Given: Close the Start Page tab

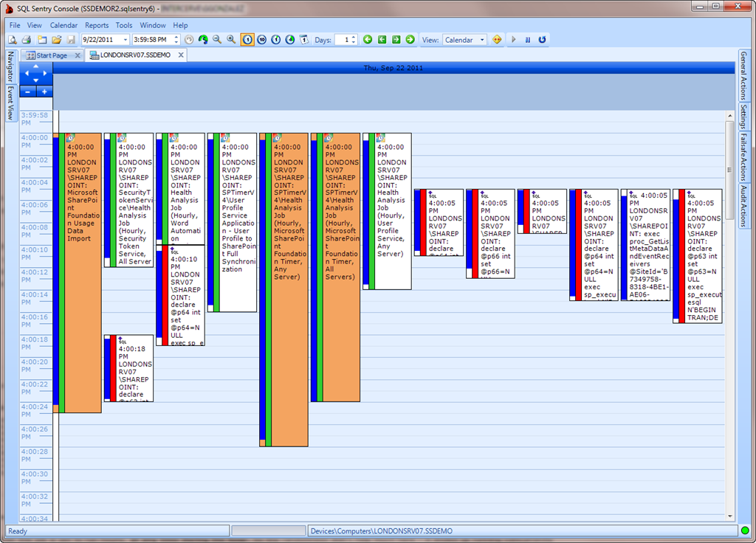Looking at the screenshot, I should (x=77, y=55).
